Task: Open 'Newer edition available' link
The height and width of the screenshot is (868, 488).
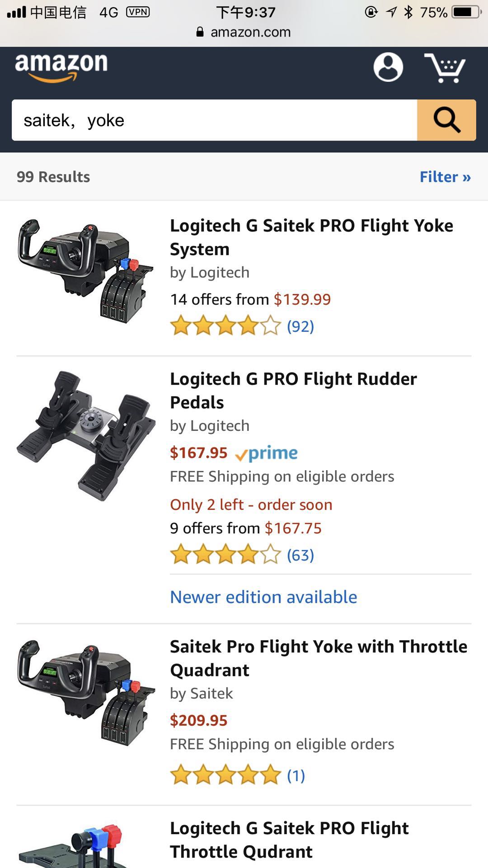Action: (263, 596)
